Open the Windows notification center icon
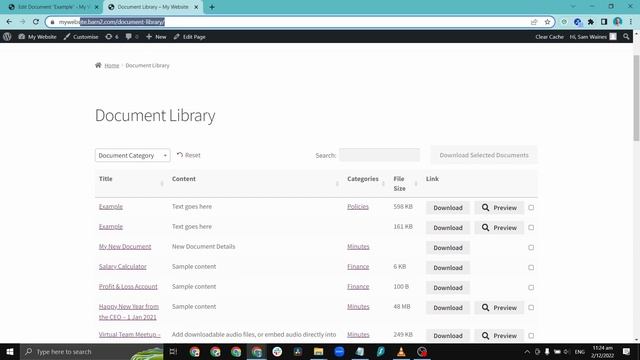 point(627,351)
